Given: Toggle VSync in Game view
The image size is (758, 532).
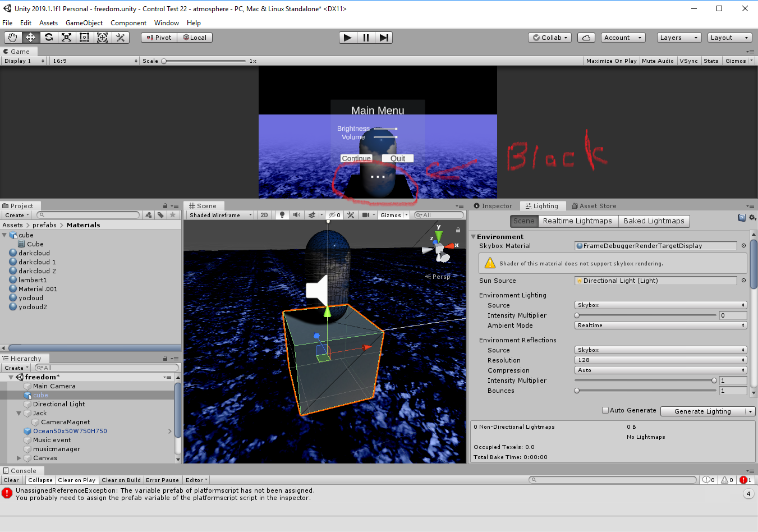Looking at the screenshot, I should [688, 61].
